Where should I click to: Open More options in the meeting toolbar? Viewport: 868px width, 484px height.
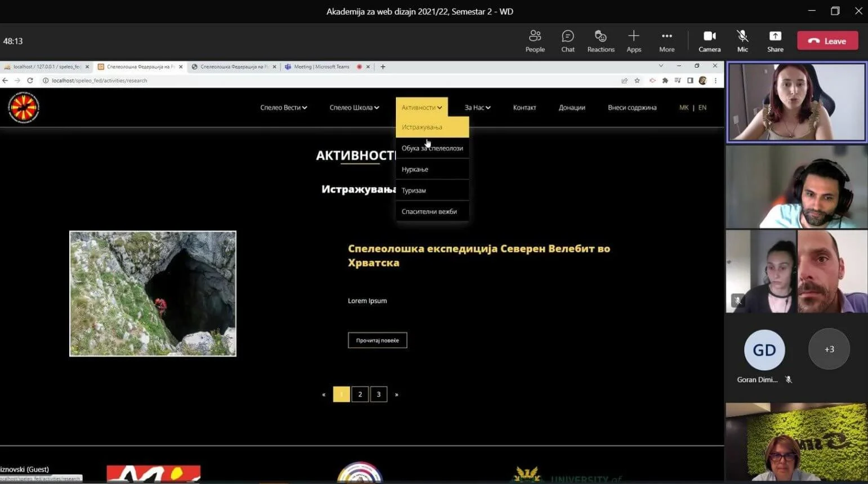pos(666,41)
